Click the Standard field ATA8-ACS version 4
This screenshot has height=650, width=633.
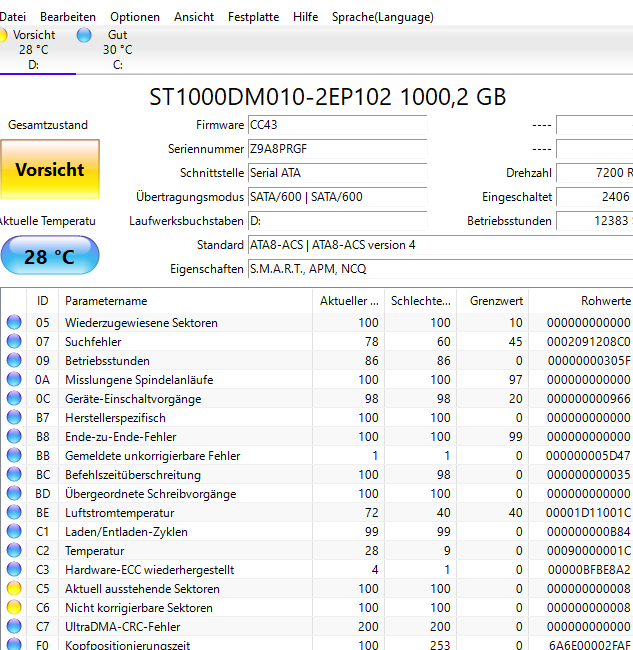click(x=440, y=245)
